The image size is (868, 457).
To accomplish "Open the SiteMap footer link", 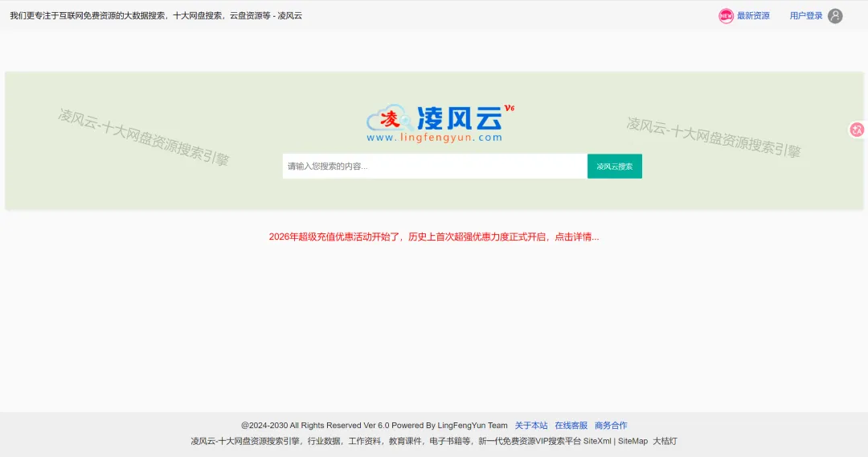I will point(633,441).
